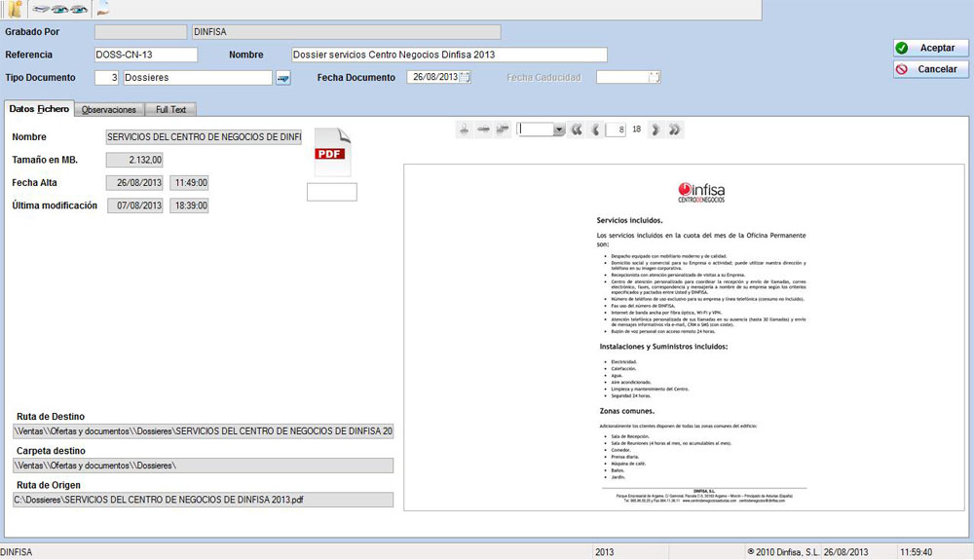Click the Grabado Por DINFISA field
Image resolution: width=974 pixels, height=560 pixels.
(x=346, y=32)
